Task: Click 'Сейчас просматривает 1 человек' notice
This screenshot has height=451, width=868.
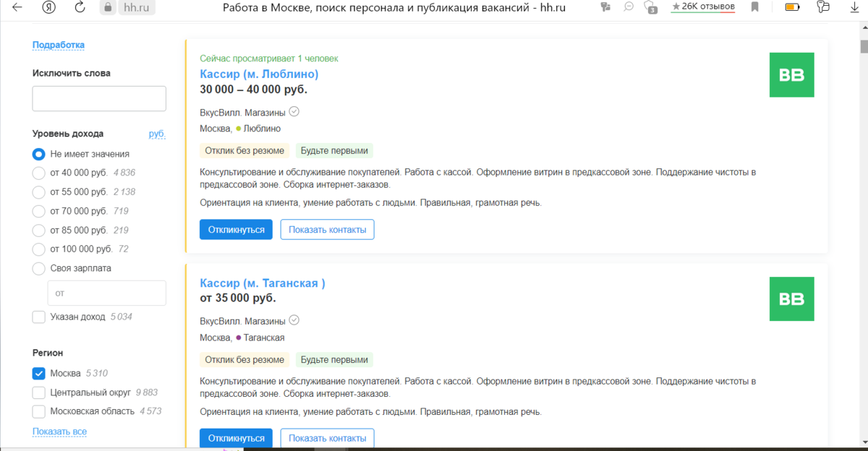Action: 268,59
